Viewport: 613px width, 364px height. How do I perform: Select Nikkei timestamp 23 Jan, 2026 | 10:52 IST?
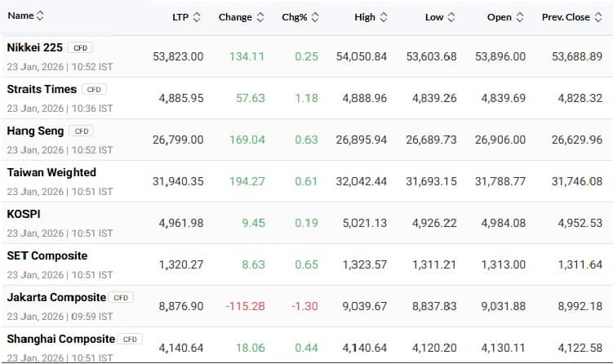(60, 67)
